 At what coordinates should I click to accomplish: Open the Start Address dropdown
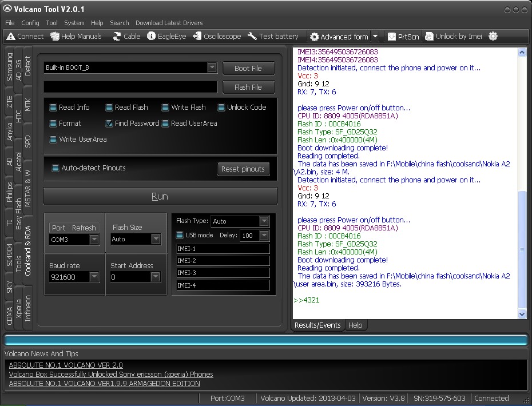pos(155,277)
